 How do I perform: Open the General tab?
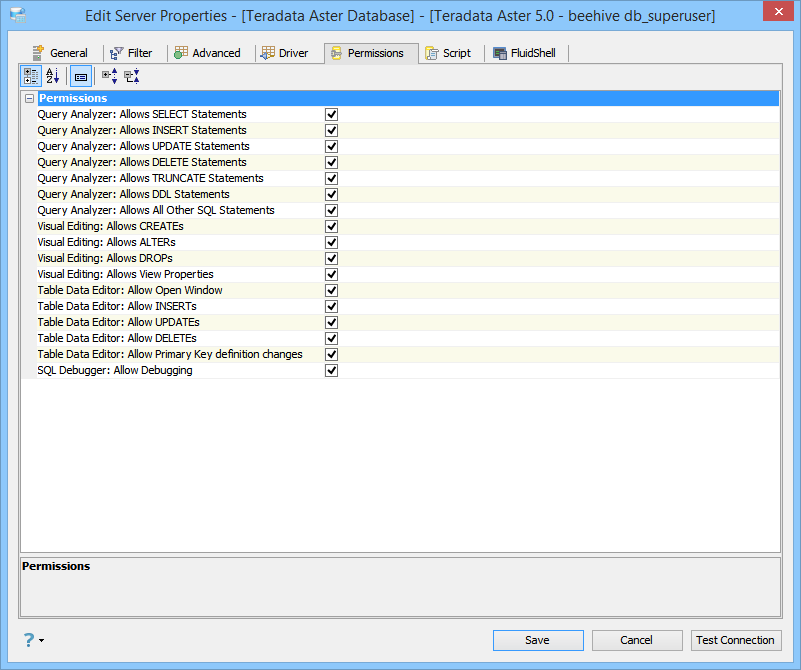pos(60,53)
